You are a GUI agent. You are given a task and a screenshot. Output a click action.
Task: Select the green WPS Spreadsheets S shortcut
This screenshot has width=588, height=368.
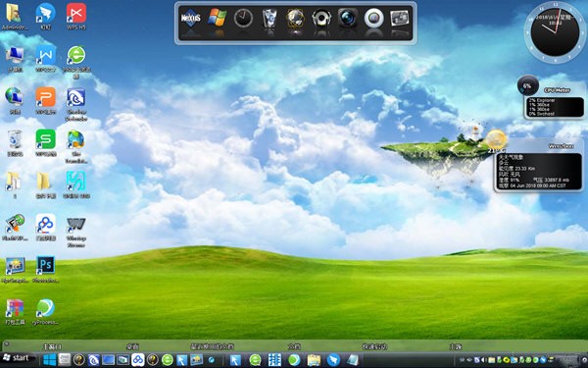click(45, 139)
